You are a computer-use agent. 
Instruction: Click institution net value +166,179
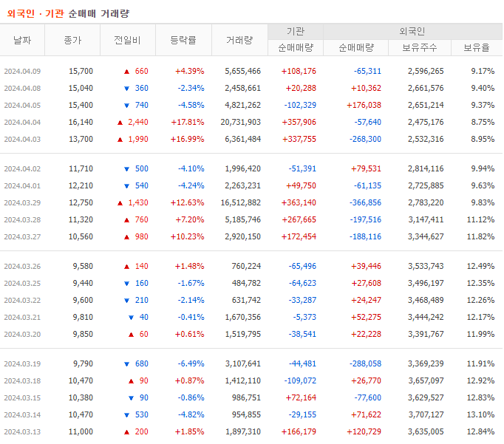[x=299, y=431]
